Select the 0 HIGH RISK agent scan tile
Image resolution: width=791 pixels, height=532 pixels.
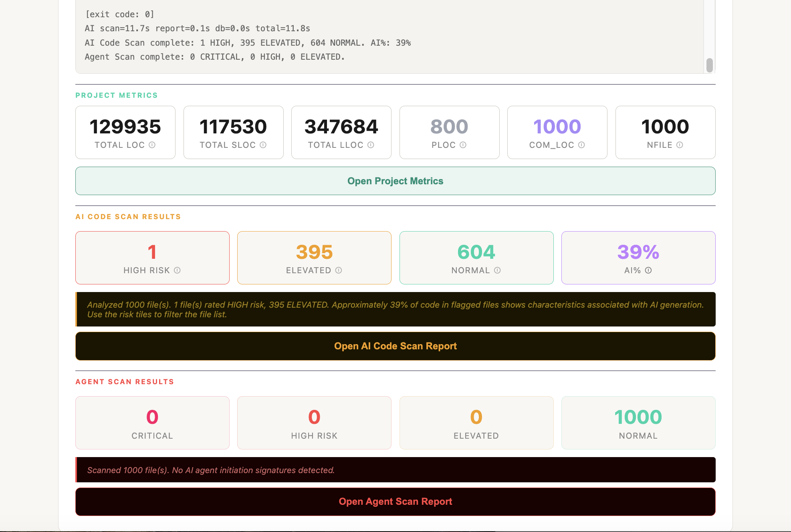click(x=314, y=423)
